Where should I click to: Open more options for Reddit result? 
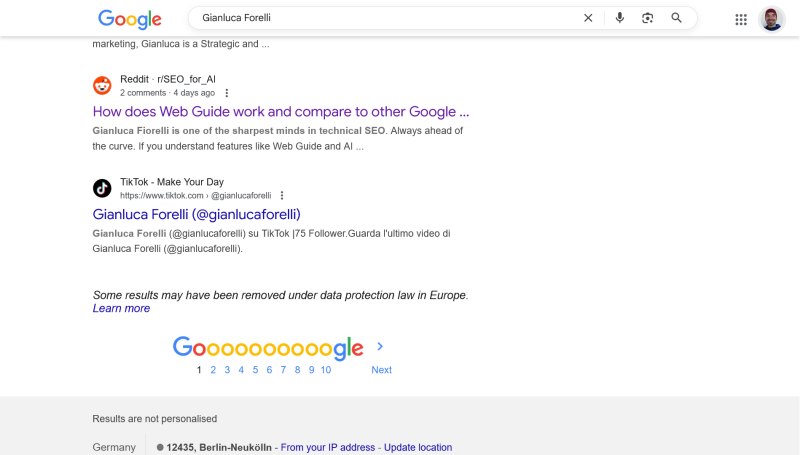tap(227, 93)
